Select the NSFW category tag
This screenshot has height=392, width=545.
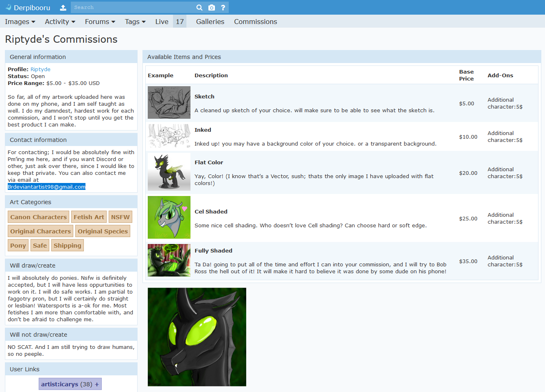(120, 217)
